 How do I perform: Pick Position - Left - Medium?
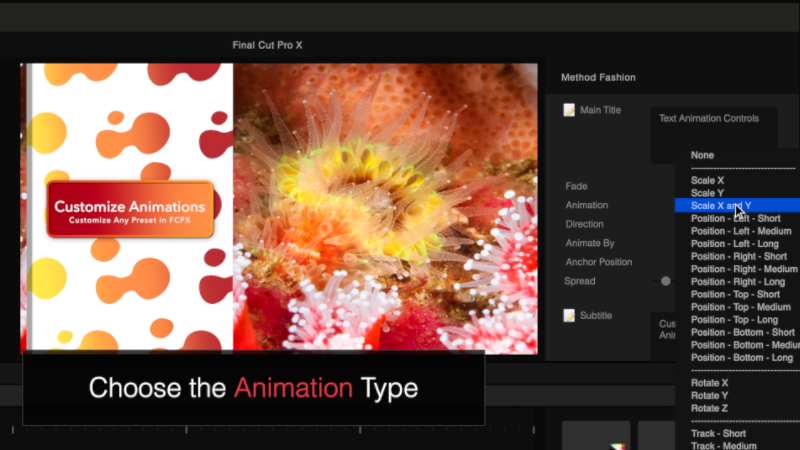741,231
